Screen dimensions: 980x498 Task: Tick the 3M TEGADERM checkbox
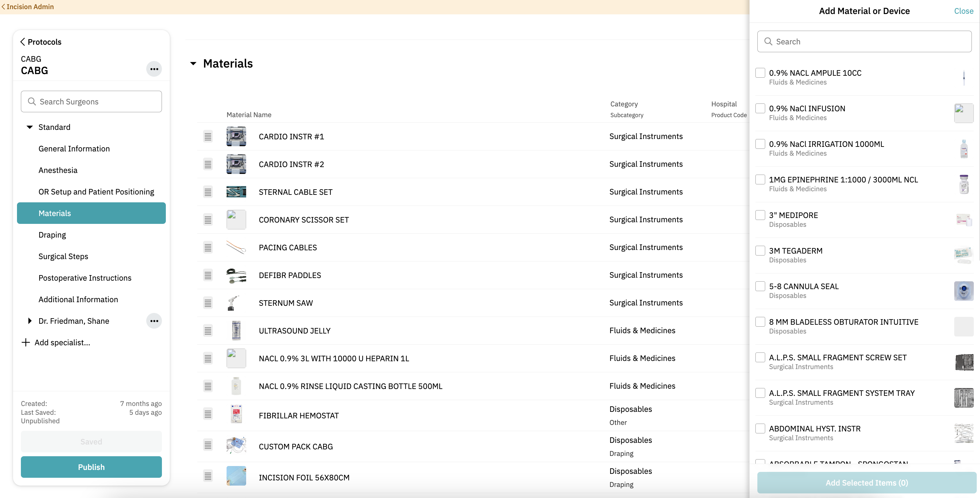[x=760, y=250]
